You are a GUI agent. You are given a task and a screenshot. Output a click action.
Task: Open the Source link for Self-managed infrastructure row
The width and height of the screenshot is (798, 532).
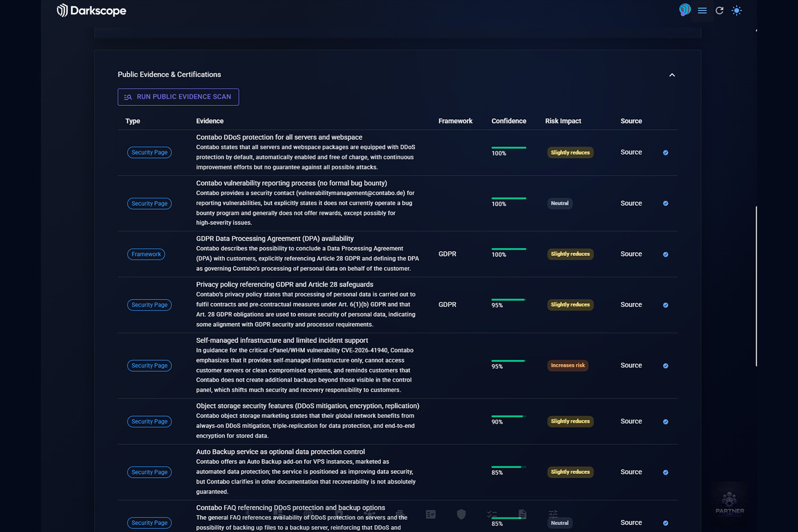point(631,365)
